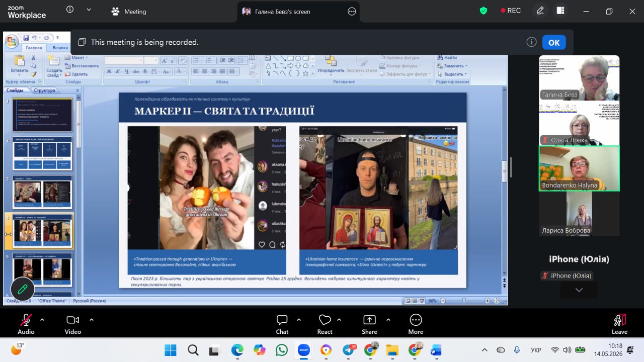Image resolution: width=644 pixels, height=362 pixels.
Task: Adjust the PowerPoint zoom slider
Action: click(x=463, y=301)
